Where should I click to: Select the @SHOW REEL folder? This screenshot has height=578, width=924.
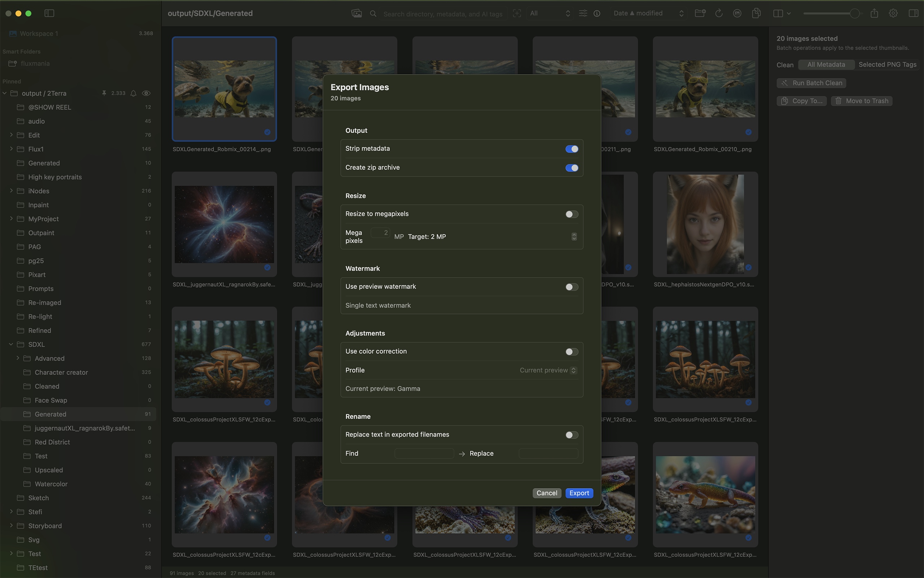(78, 107)
